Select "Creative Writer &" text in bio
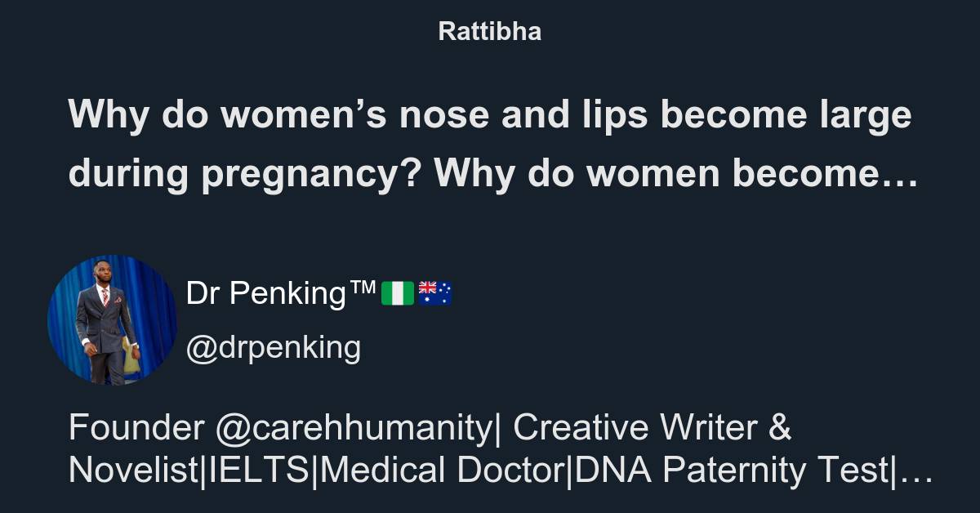This screenshot has width=980, height=513. click(x=653, y=427)
